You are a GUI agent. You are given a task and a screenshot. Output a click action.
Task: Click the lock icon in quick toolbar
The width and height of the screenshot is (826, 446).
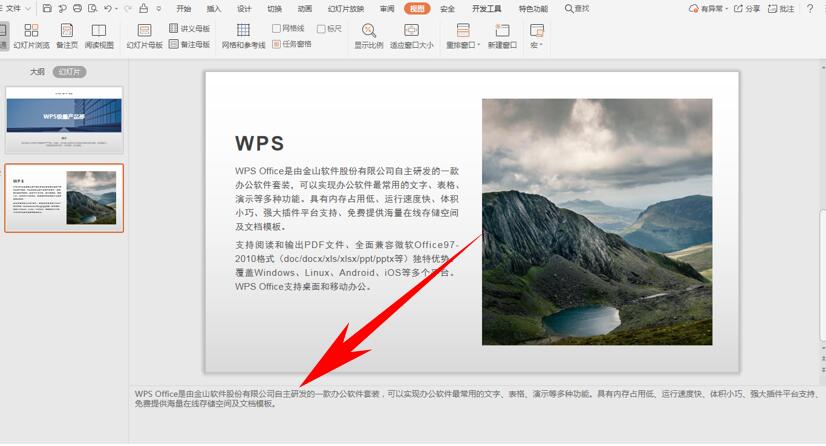click(144, 8)
